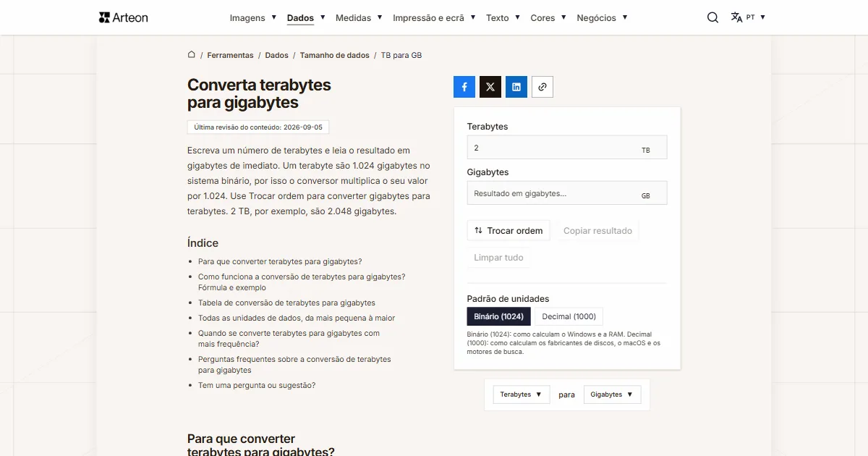
Task: Go to 'Perguntas frequentes' index entry
Action: pyautogui.click(x=294, y=365)
